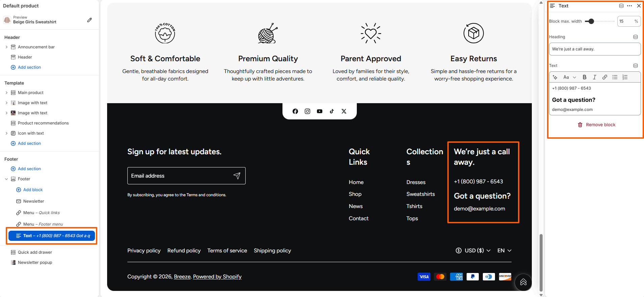The height and width of the screenshot is (297, 644).
Task: Click the Facebook icon in the footer
Action: pos(295,111)
